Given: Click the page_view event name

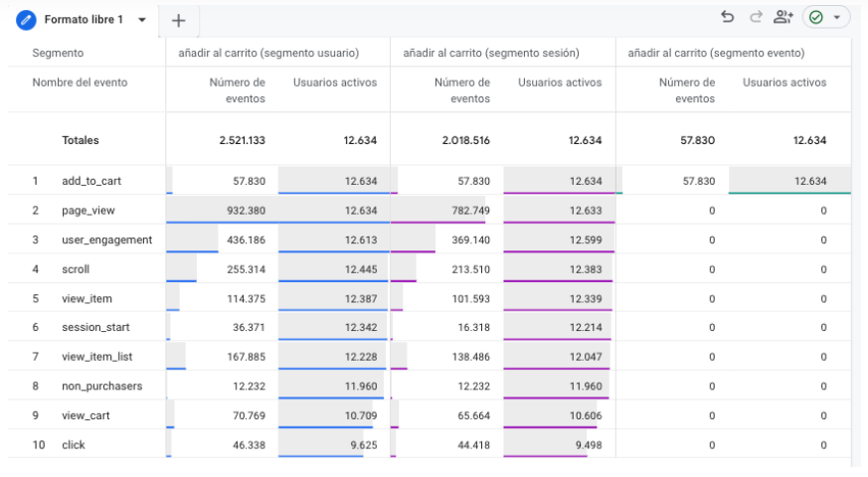Looking at the screenshot, I should pyautogui.click(x=88, y=211).
